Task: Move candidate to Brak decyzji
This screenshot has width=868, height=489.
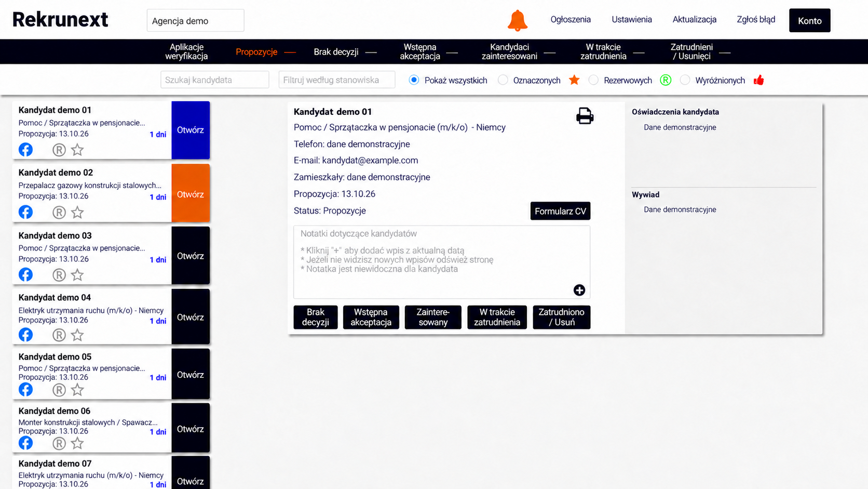Action: tap(316, 317)
